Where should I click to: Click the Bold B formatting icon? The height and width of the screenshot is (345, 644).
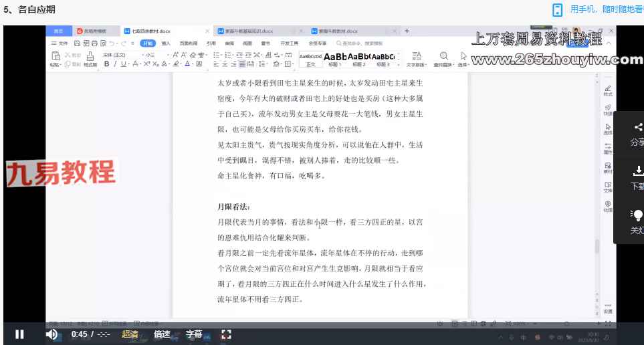(106, 64)
